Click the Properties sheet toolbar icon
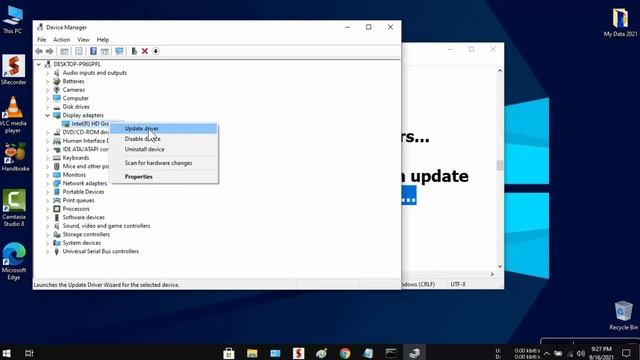The height and width of the screenshot is (360, 640). click(x=79, y=51)
